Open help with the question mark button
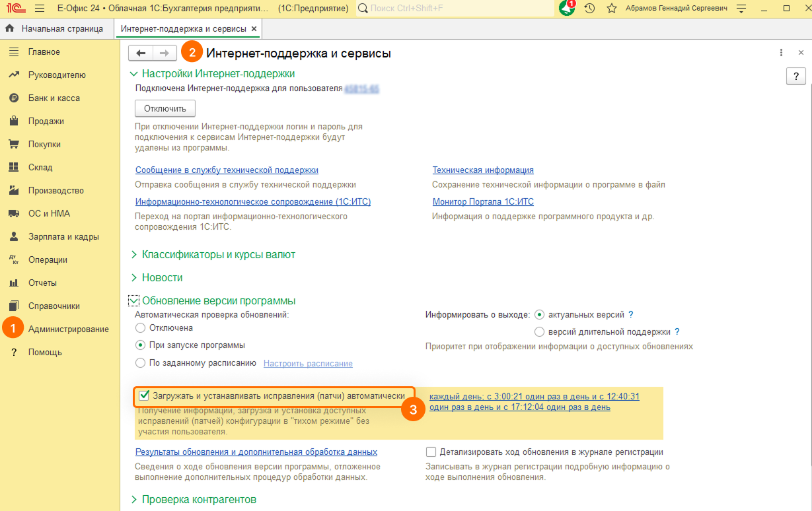 795,76
